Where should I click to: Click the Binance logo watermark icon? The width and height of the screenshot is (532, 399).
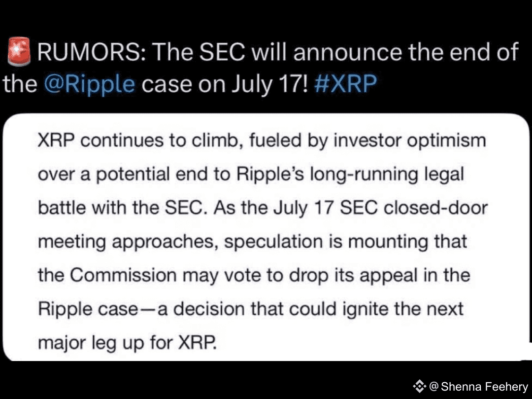coord(419,386)
